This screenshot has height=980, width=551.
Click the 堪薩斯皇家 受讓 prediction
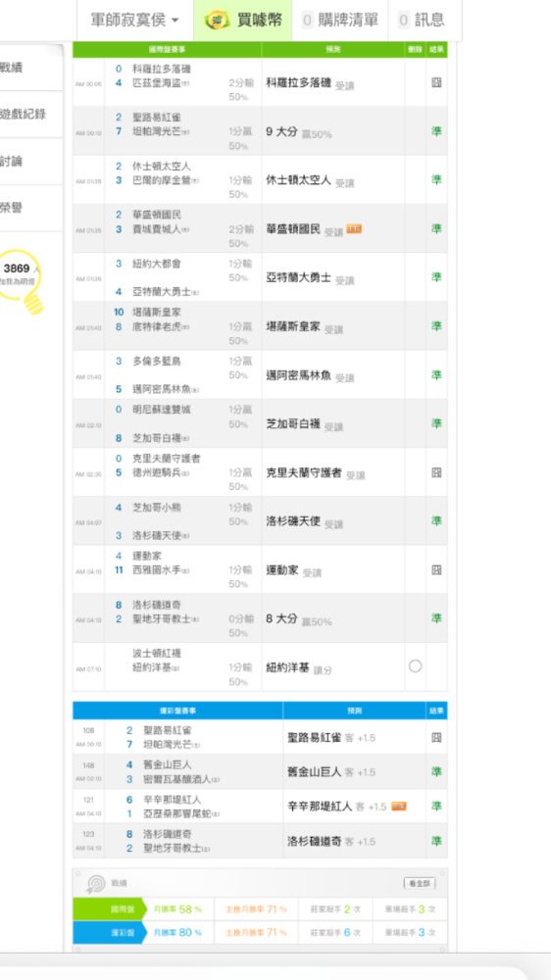[x=305, y=327]
